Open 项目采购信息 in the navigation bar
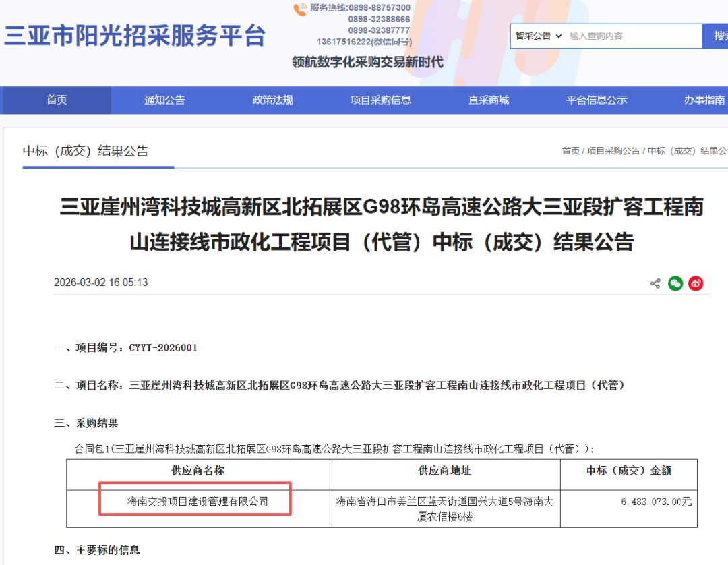 pyautogui.click(x=380, y=100)
